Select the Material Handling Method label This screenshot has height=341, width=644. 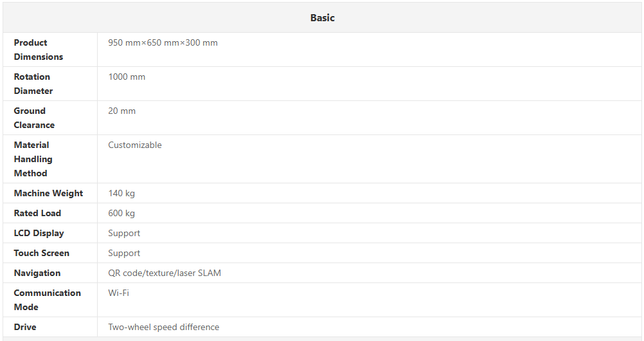coord(33,159)
